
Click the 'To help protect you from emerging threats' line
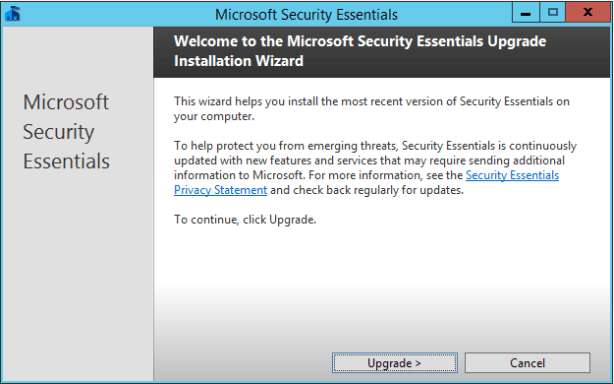pyautogui.click(x=375, y=146)
